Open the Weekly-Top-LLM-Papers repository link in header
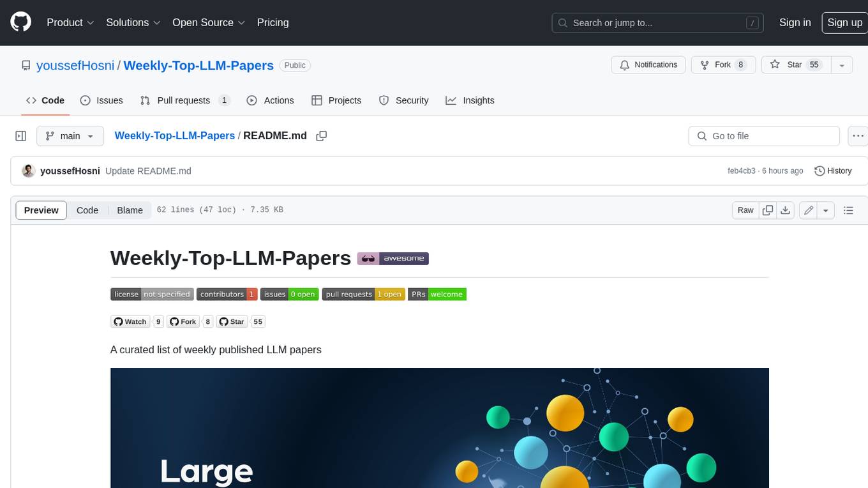868x488 pixels. tap(198, 65)
